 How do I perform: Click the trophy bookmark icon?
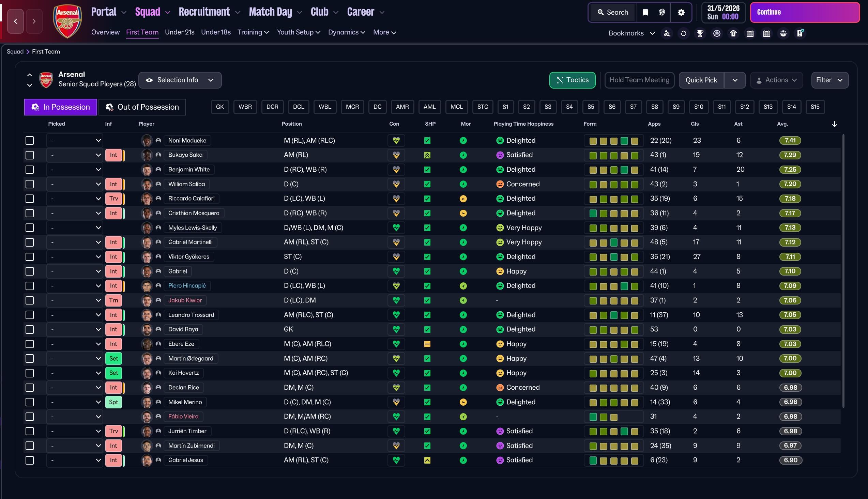[x=700, y=33]
